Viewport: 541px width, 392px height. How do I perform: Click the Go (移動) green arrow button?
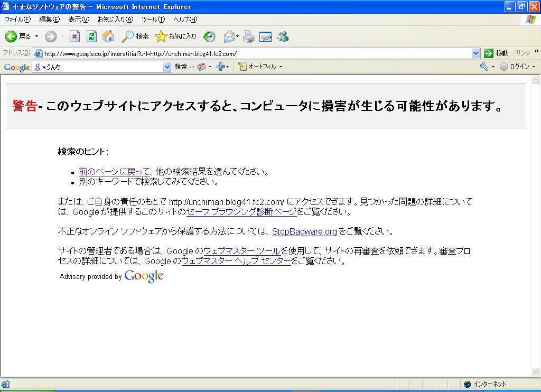click(497, 53)
